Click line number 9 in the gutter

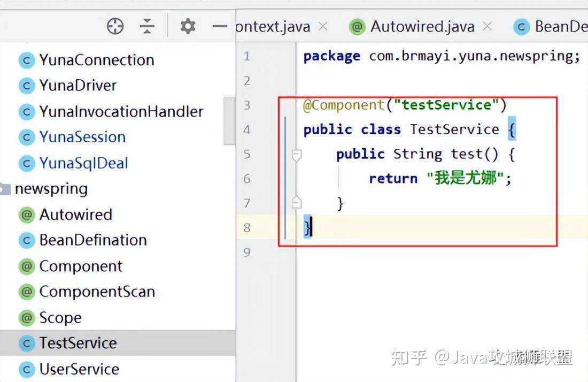pos(247,252)
